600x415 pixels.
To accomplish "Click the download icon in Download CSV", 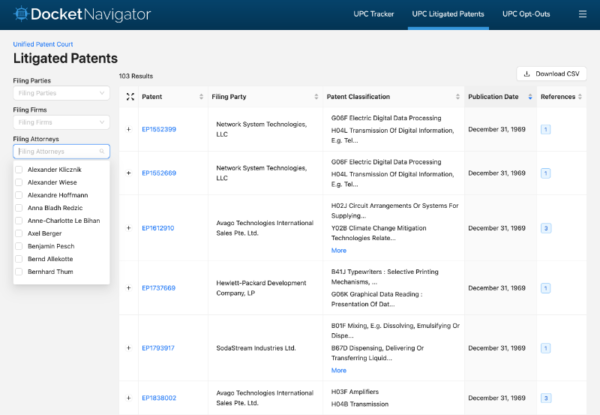I will [x=527, y=74].
